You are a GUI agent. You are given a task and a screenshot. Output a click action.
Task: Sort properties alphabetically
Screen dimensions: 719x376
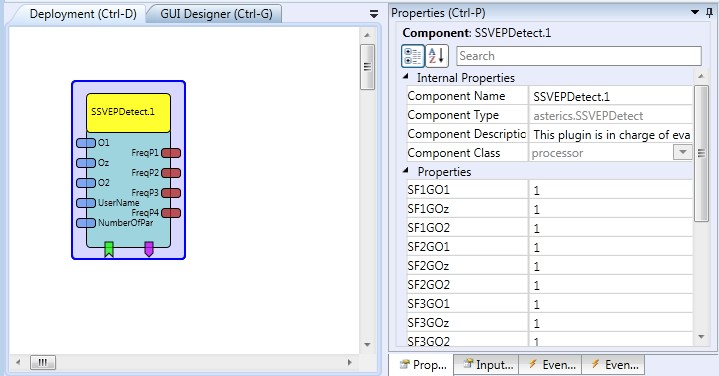[437, 56]
